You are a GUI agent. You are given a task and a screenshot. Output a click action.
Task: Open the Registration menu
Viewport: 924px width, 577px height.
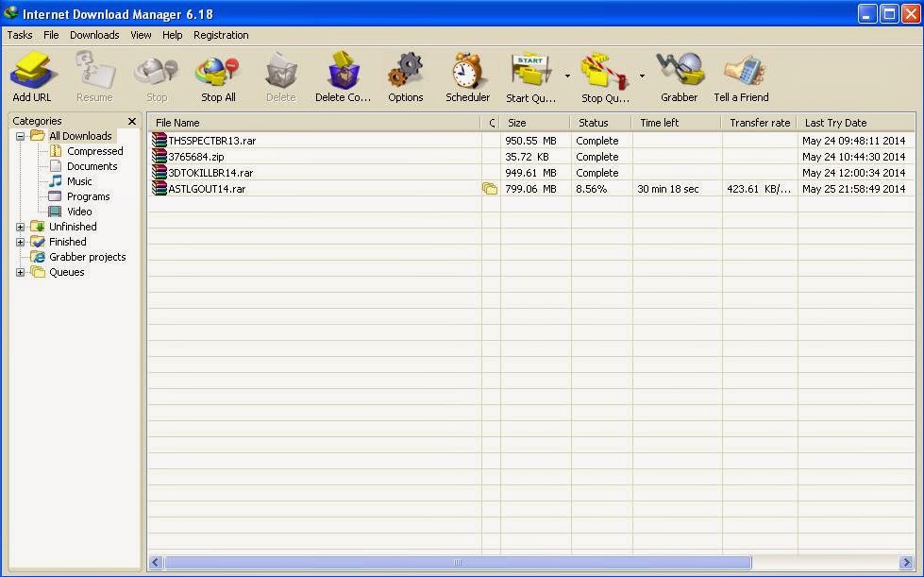tap(221, 35)
